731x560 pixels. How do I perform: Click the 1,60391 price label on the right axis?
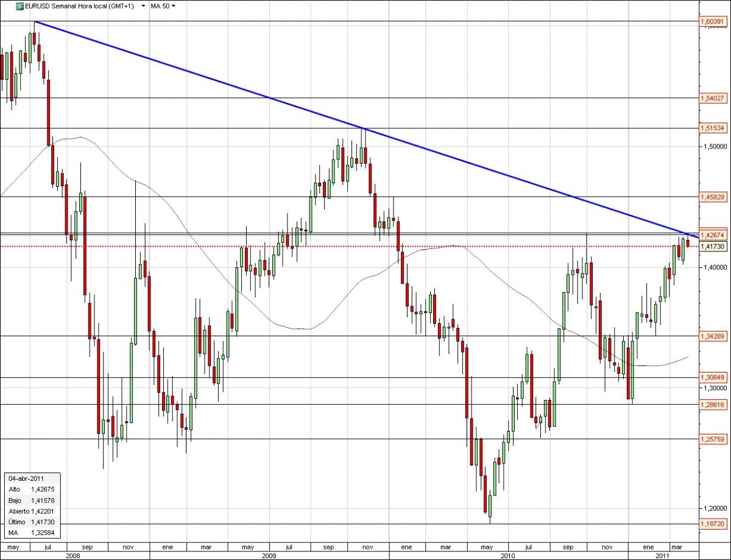coord(713,21)
